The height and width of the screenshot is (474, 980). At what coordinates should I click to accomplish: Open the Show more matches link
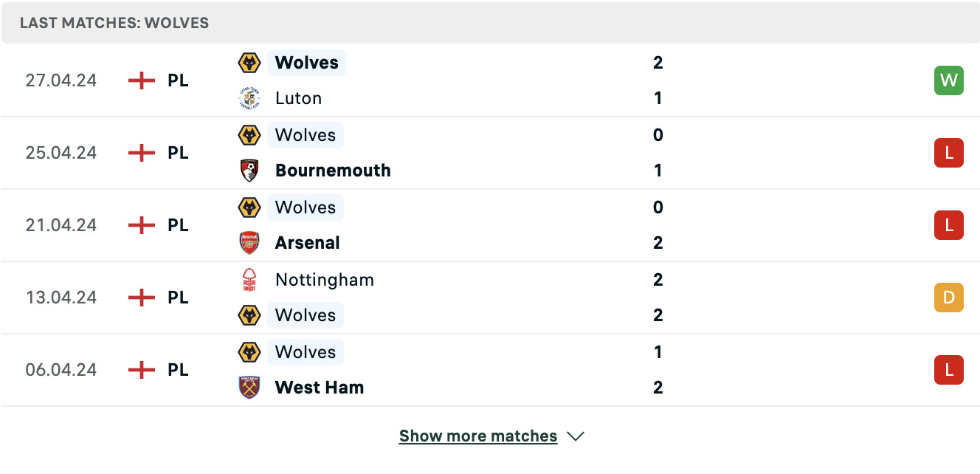(478, 436)
